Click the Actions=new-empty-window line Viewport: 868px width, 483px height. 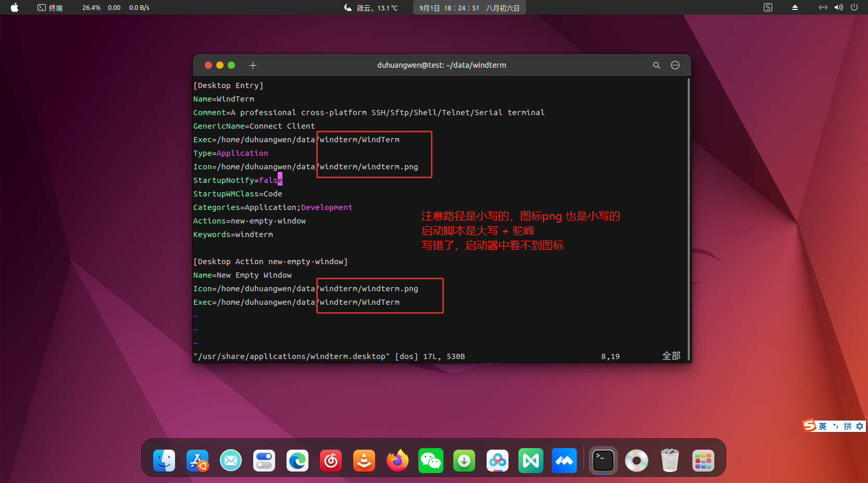[250, 221]
